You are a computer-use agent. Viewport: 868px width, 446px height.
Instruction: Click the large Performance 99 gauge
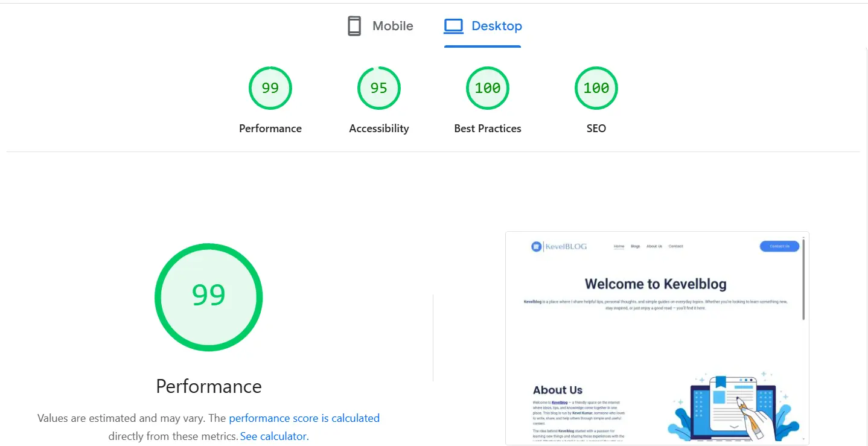click(x=209, y=297)
